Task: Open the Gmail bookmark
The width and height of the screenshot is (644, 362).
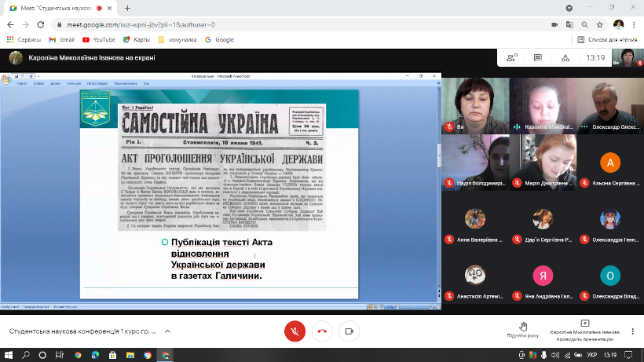Action: coord(62,39)
